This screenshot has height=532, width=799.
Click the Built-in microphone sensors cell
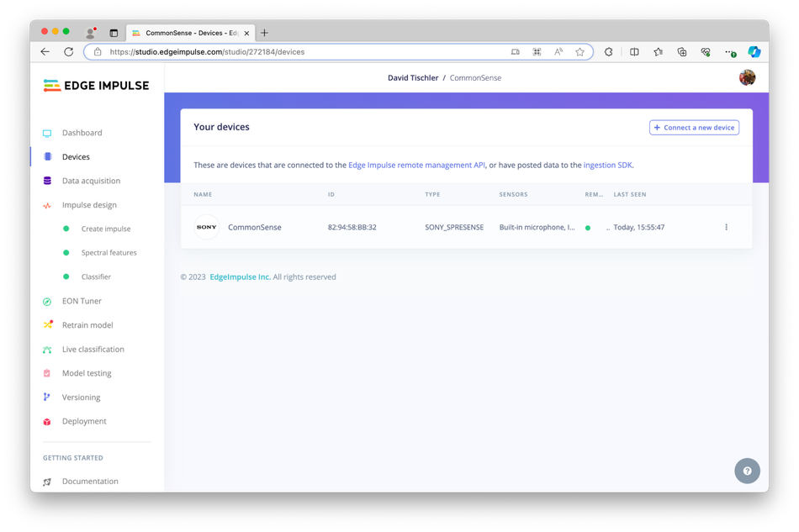537,227
